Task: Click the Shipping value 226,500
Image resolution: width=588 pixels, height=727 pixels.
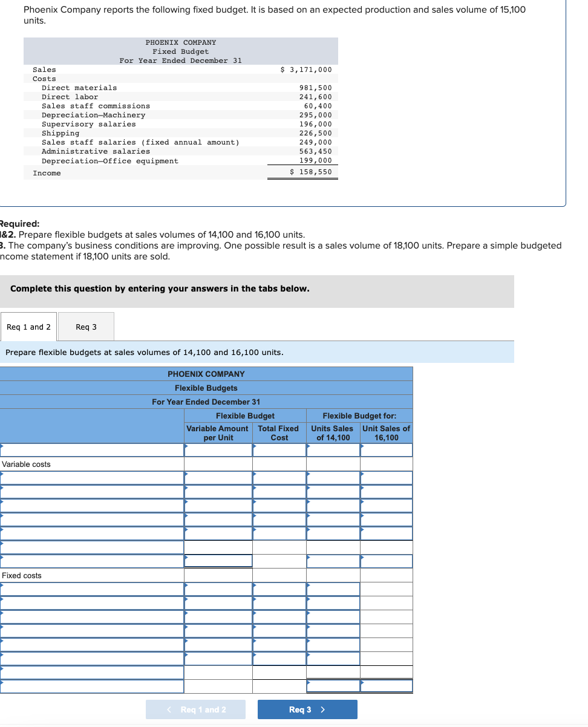Action: pyautogui.click(x=316, y=133)
